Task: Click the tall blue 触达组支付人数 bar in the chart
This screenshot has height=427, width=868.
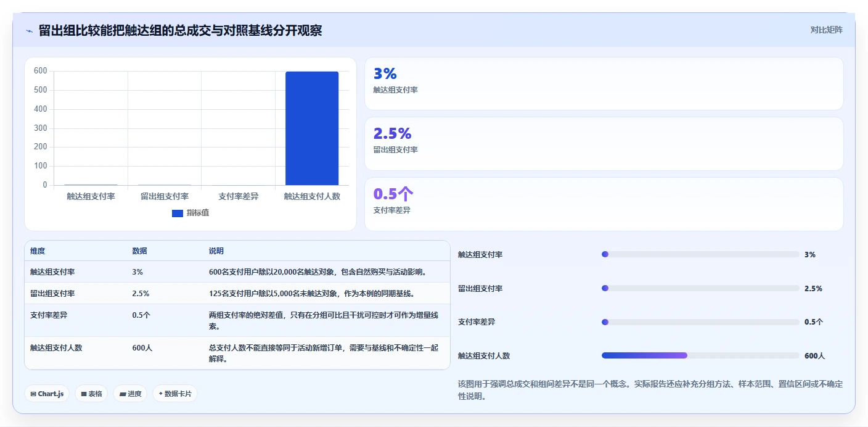Action: coord(312,128)
